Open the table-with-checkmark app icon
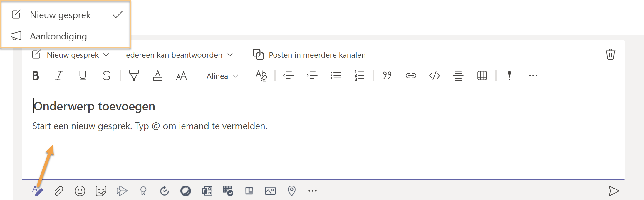This screenshot has height=200, width=644. (228, 191)
